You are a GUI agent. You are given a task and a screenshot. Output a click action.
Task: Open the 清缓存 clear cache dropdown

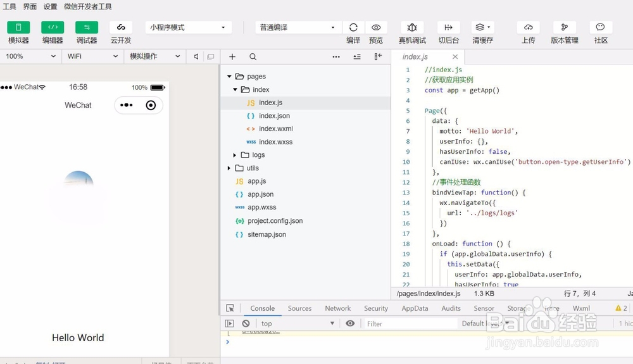tap(482, 27)
